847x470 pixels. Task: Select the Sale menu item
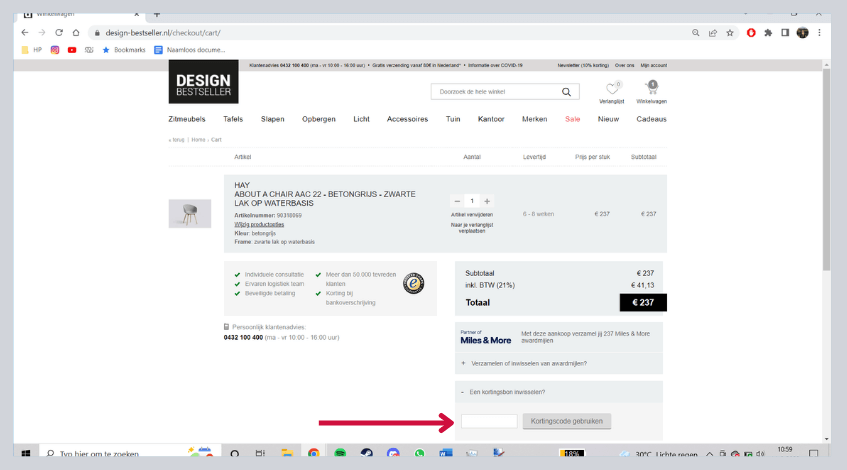572,119
